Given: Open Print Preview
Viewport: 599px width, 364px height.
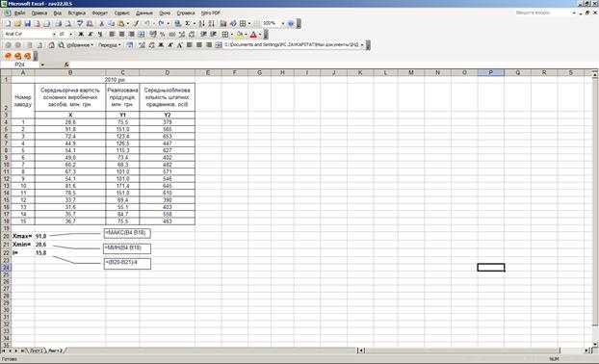Looking at the screenshot, I should pos(68,24).
